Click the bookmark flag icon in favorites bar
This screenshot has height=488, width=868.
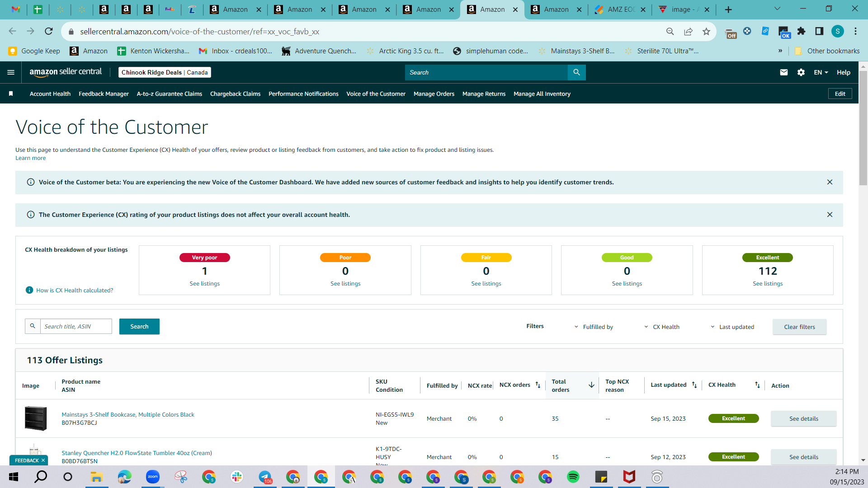pyautogui.click(x=11, y=94)
